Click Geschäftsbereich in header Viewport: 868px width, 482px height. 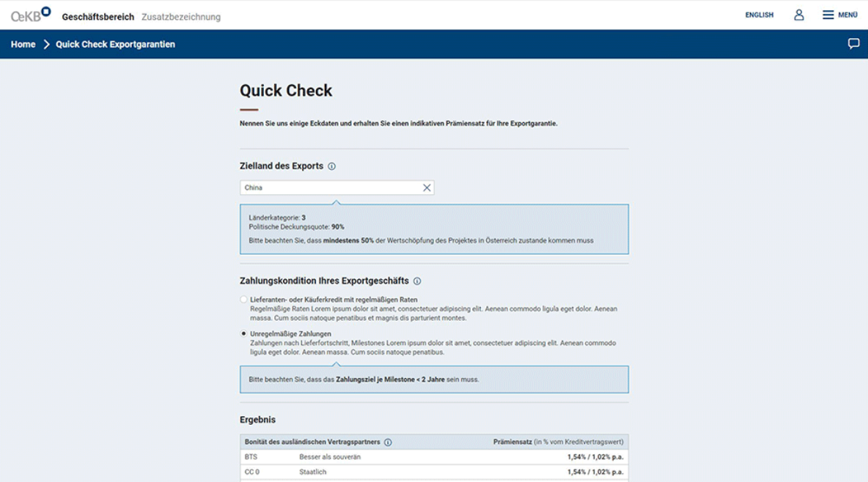click(98, 17)
